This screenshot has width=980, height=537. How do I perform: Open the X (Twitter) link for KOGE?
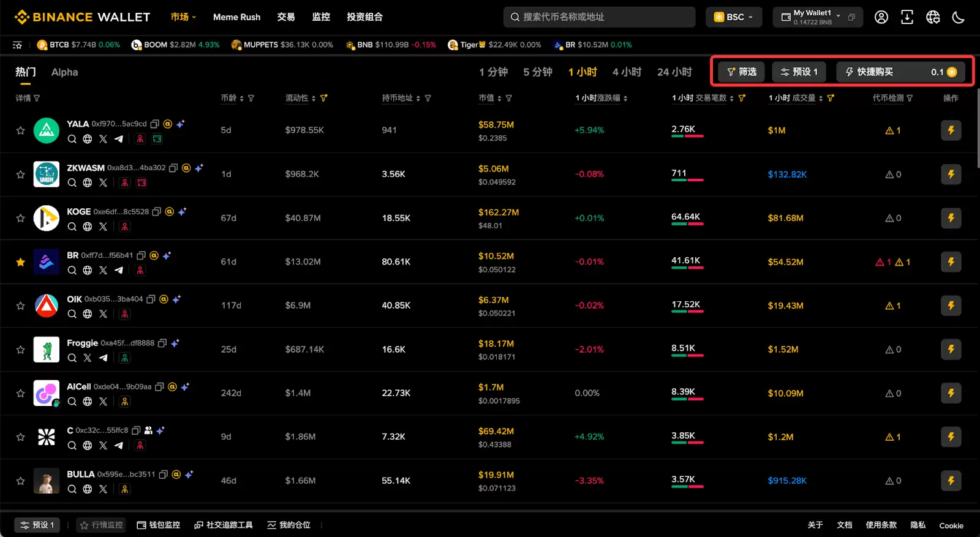tap(103, 227)
